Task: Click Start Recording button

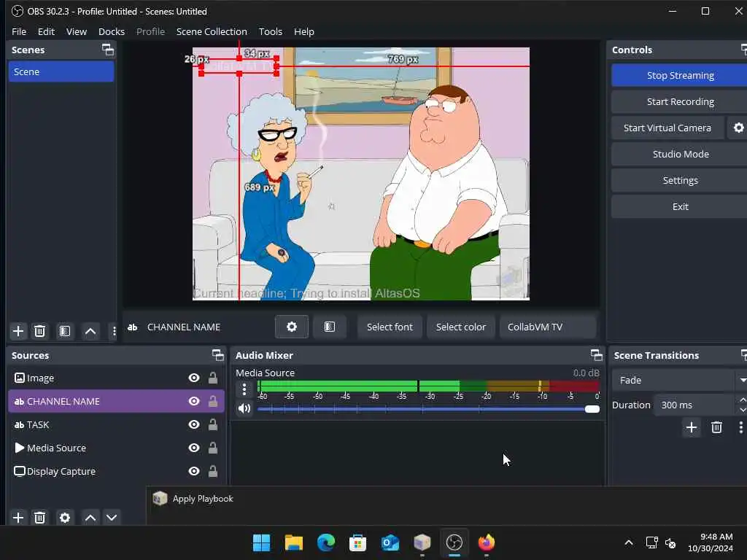Action: coord(680,101)
